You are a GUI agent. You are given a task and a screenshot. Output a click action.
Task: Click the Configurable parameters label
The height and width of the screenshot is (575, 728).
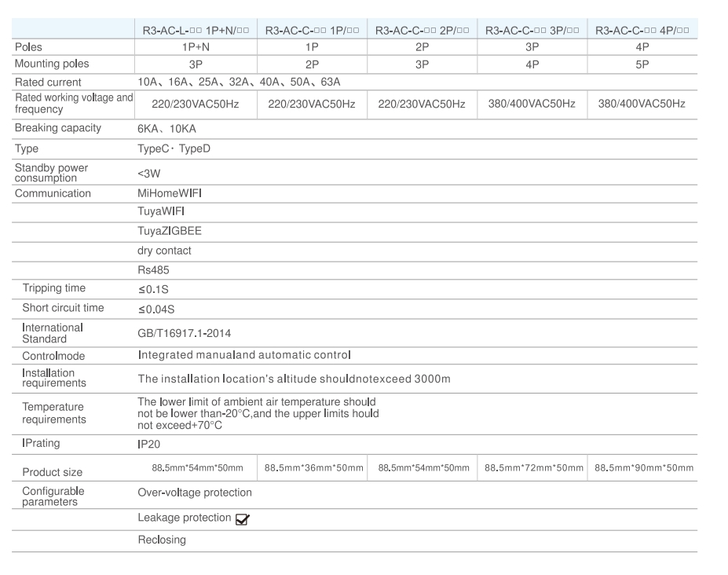pos(53,496)
